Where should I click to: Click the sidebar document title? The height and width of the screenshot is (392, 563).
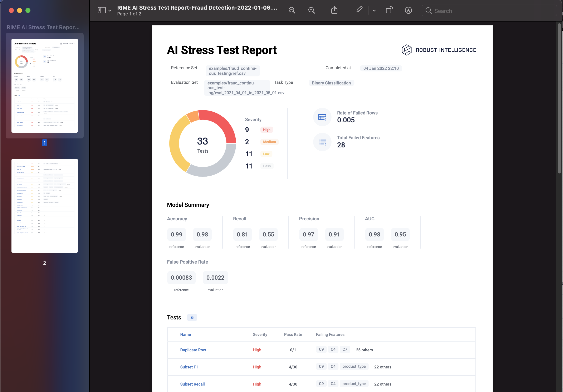[43, 27]
